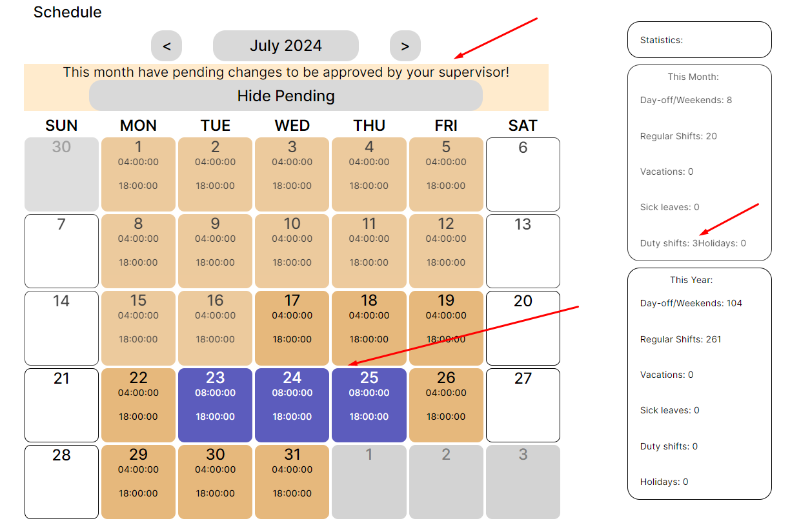Open July 17 pending shift day
This screenshot has height=532, width=790.
coord(292,328)
